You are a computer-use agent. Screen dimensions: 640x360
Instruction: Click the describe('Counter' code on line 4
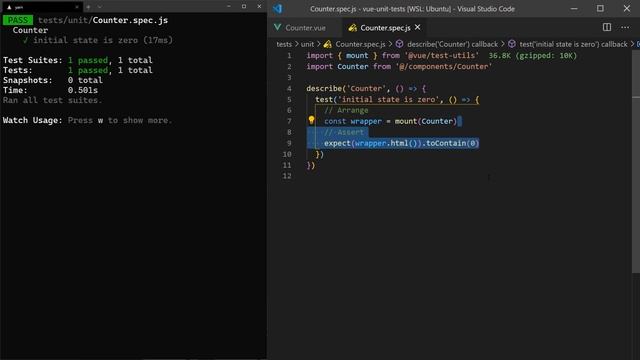346,89
